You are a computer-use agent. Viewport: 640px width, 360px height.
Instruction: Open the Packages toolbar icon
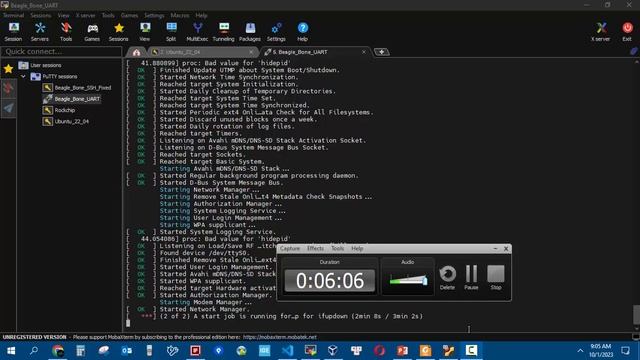pyautogui.click(x=250, y=32)
